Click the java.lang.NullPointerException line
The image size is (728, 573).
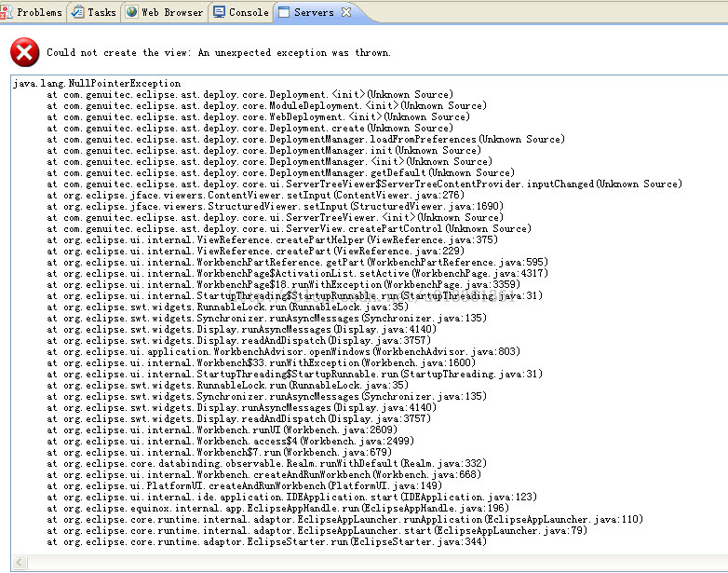pos(97,84)
